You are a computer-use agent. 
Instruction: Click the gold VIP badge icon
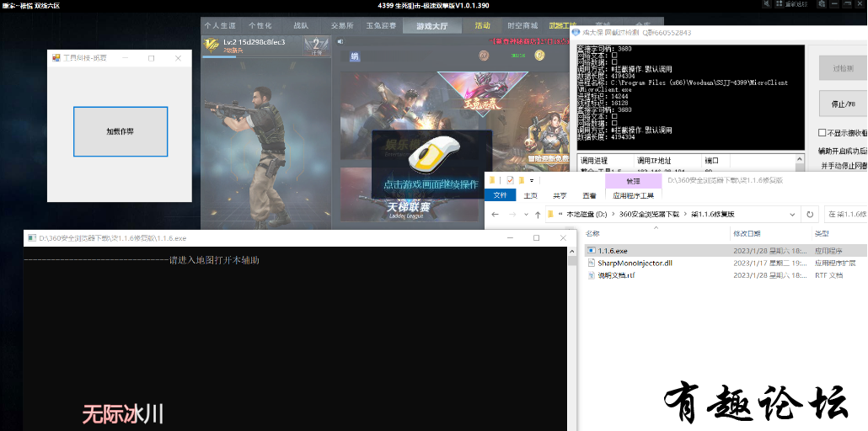click(211, 45)
